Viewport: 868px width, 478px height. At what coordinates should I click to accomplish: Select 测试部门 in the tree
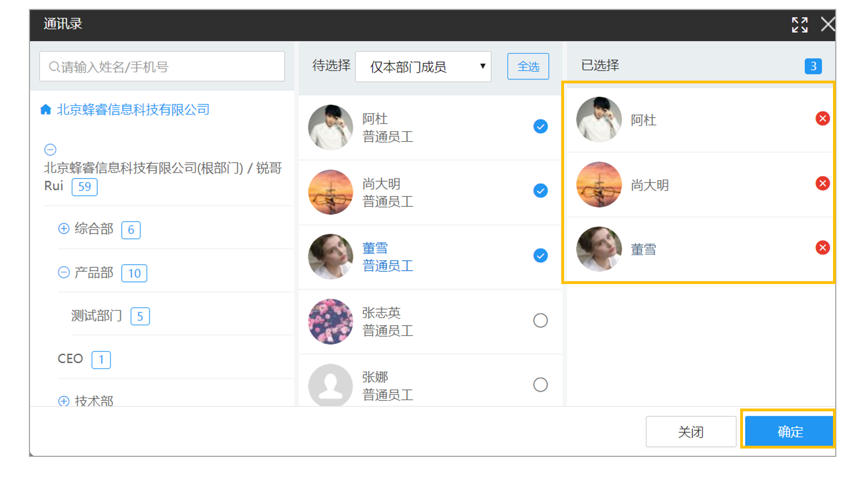[x=97, y=316]
